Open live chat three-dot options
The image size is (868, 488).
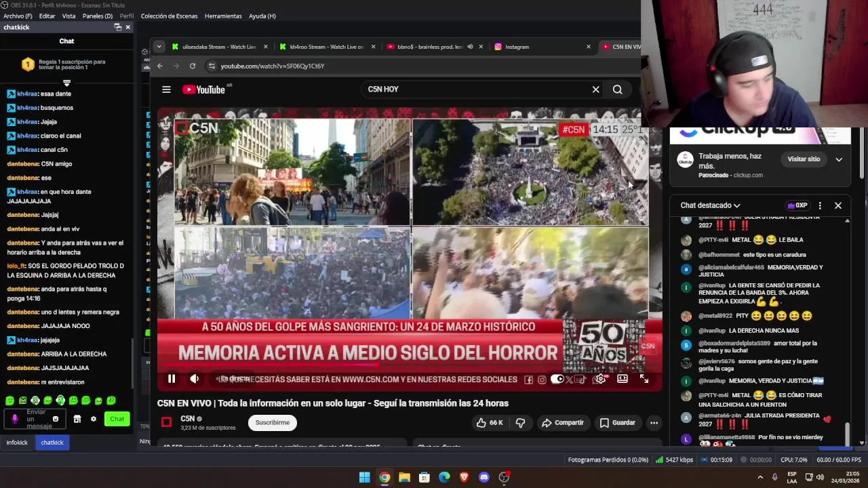[x=820, y=205]
